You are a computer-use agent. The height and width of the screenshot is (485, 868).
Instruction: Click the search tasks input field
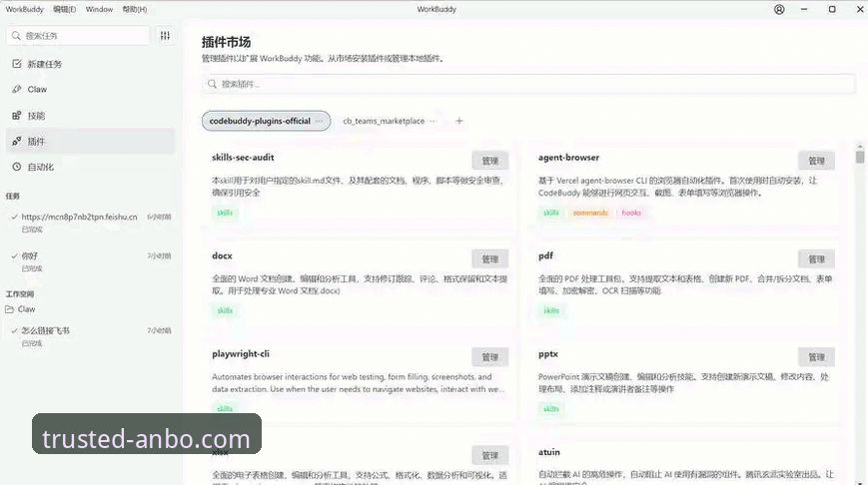79,35
